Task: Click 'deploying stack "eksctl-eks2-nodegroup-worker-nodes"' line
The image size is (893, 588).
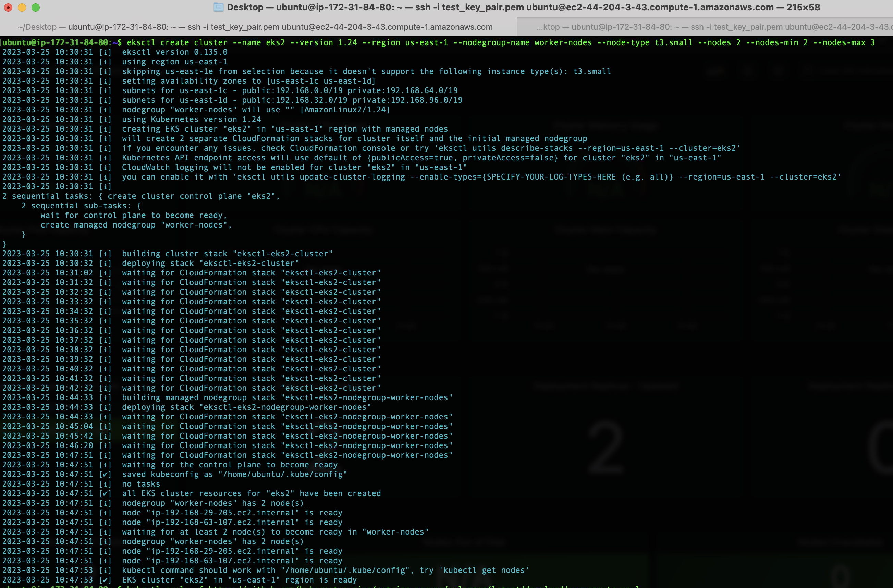Action: point(246,407)
